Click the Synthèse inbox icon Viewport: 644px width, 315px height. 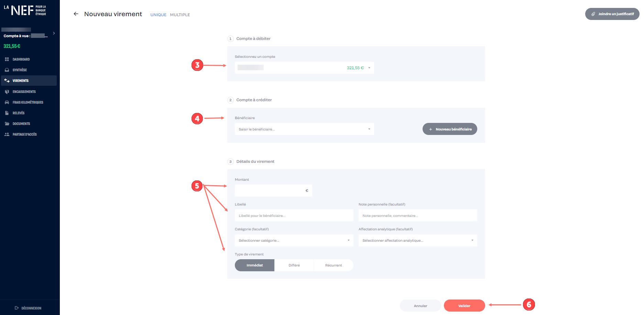click(7, 70)
